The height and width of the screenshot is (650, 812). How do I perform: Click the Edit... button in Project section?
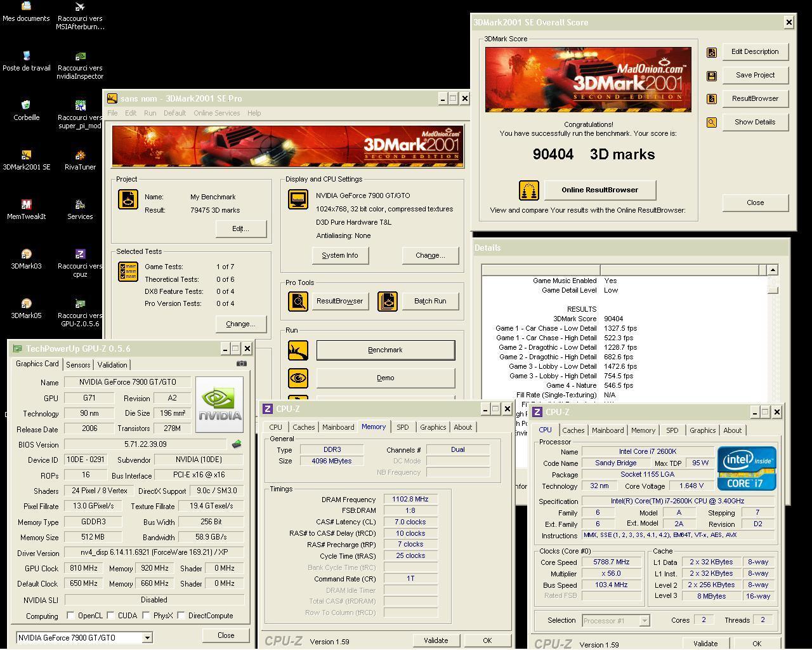pyautogui.click(x=241, y=229)
